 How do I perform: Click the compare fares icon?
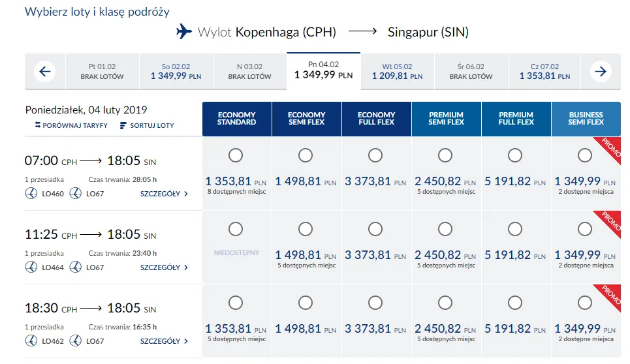tap(37, 125)
